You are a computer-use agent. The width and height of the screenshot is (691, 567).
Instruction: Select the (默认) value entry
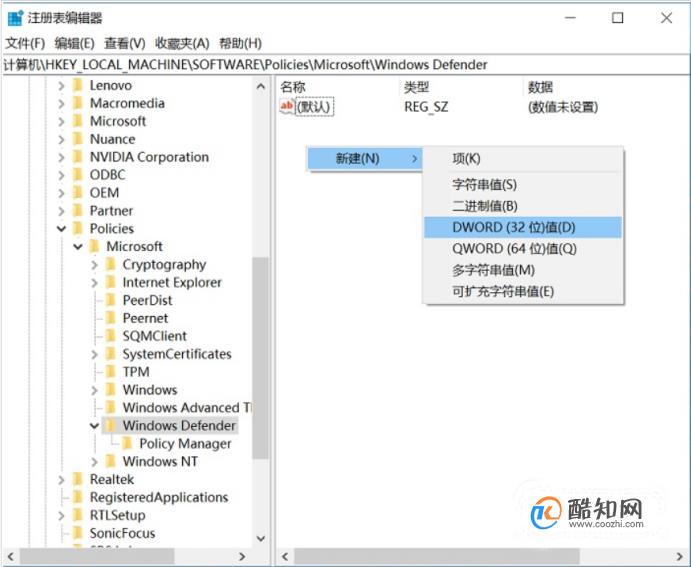tap(314, 107)
